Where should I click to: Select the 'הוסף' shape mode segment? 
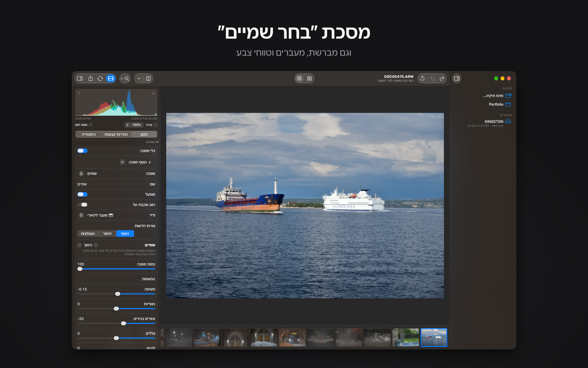coord(125,234)
